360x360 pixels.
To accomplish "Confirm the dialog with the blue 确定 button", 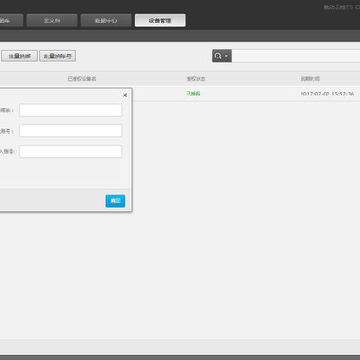I will (115, 201).
